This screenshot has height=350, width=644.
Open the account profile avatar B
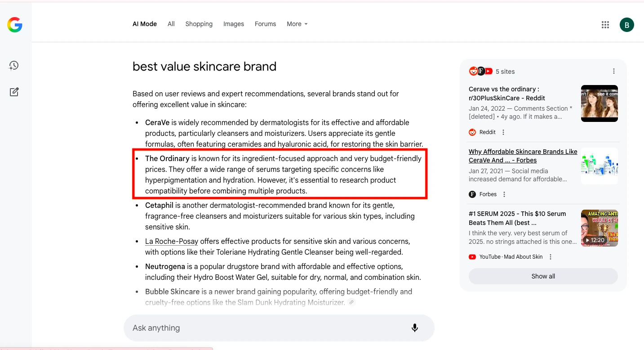[626, 25]
